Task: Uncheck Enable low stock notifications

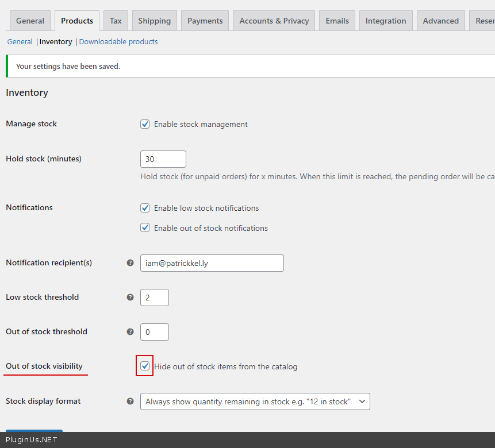Action: click(x=145, y=208)
